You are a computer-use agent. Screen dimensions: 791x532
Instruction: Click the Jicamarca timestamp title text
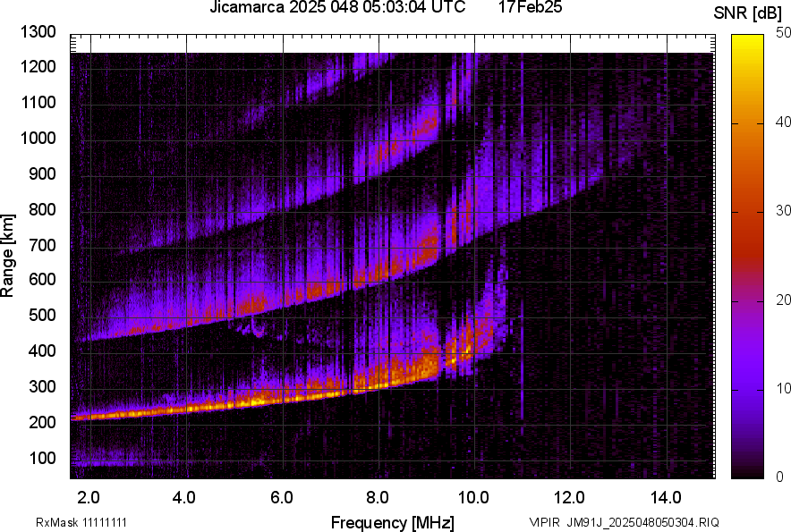(337, 8)
